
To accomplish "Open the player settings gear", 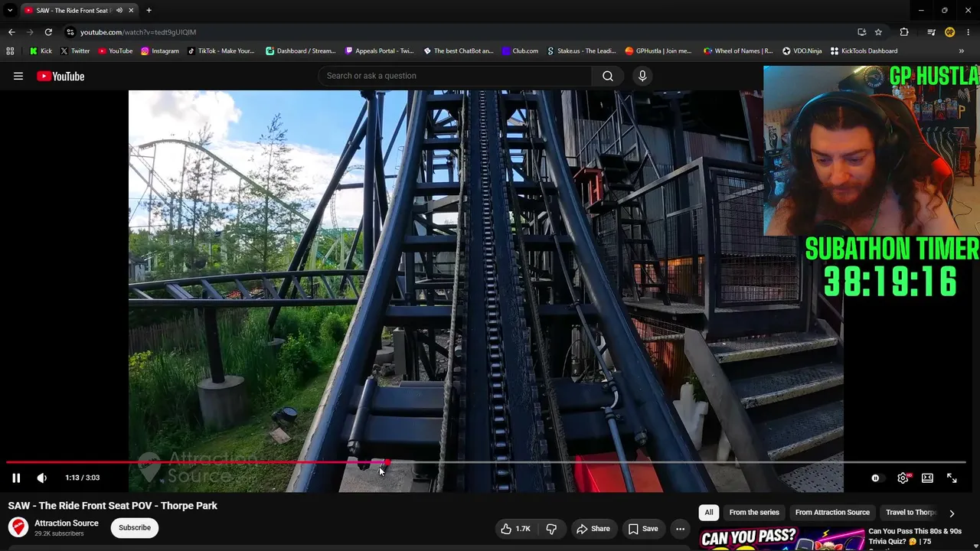I will click(903, 478).
